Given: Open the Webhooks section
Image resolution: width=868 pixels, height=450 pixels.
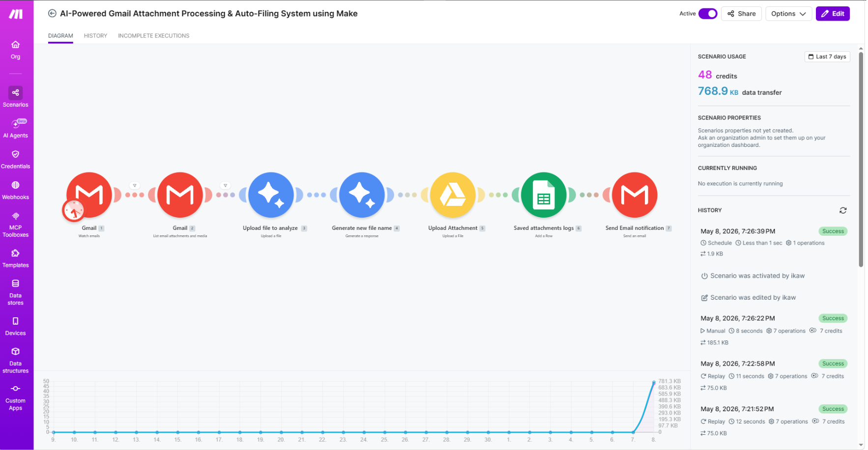Looking at the screenshot, I should pos(16,191).
